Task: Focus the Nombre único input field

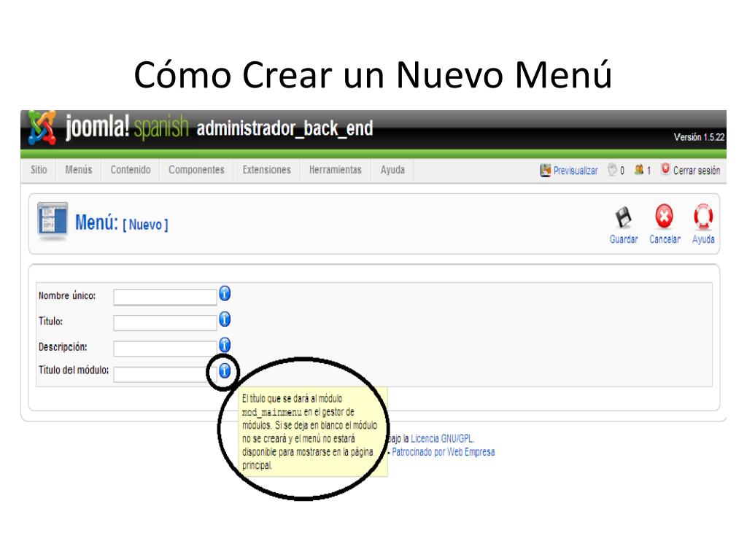Action: [165, 297]
